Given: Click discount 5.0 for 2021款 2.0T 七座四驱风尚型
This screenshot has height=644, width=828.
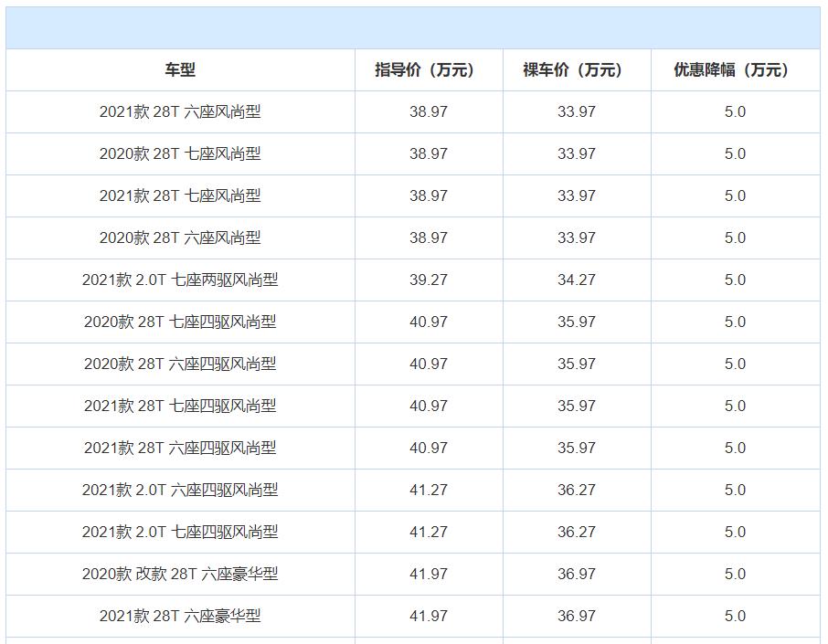Looking at the screenshot, I should 735,532.
